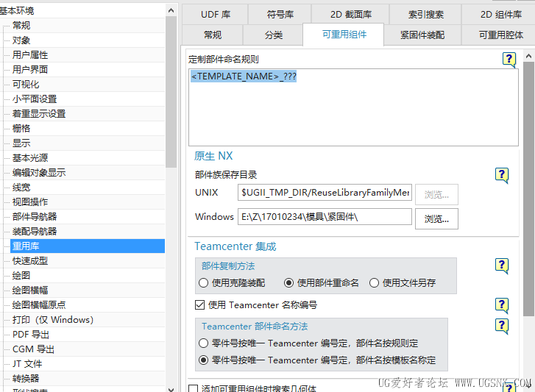
Task: Select 绘图横幅原点 tree item
Action: [x=39, y=305]
